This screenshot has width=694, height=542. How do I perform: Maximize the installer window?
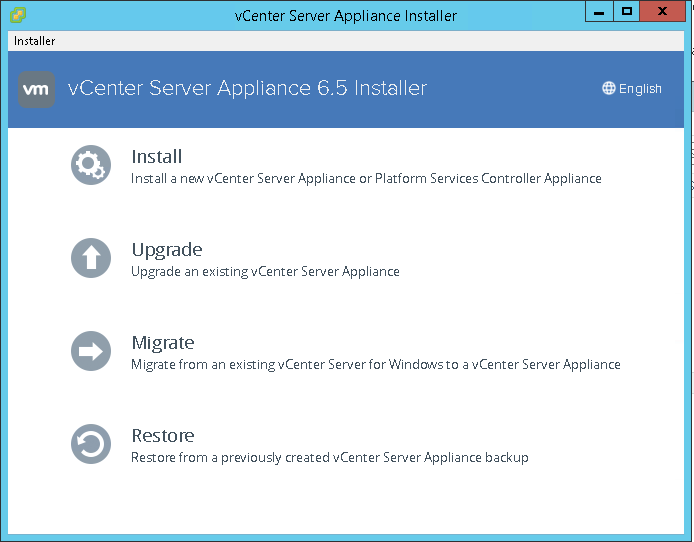[627, 12]
